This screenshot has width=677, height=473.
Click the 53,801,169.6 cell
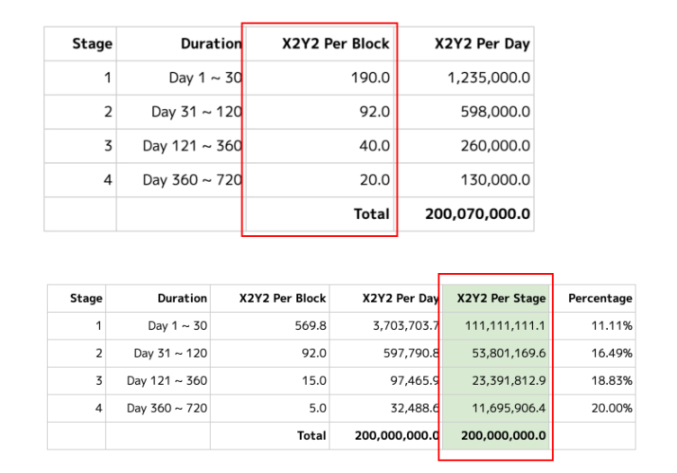505,353
